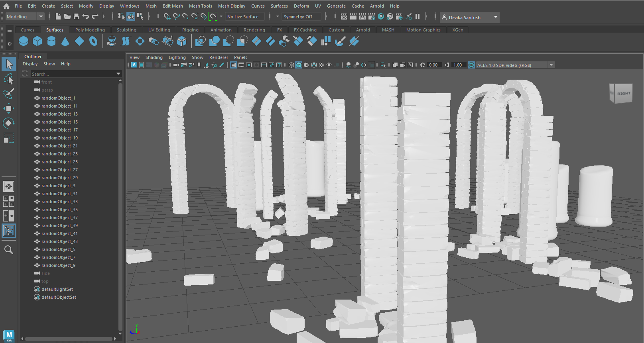Select the Move tool in the toolbox

click(x=8, y=108)
